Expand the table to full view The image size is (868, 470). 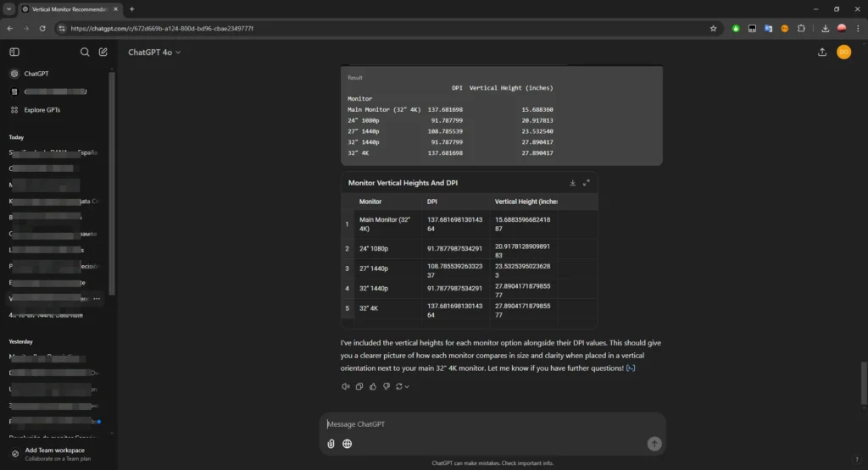pyautogui.click(x=587, y=183)
